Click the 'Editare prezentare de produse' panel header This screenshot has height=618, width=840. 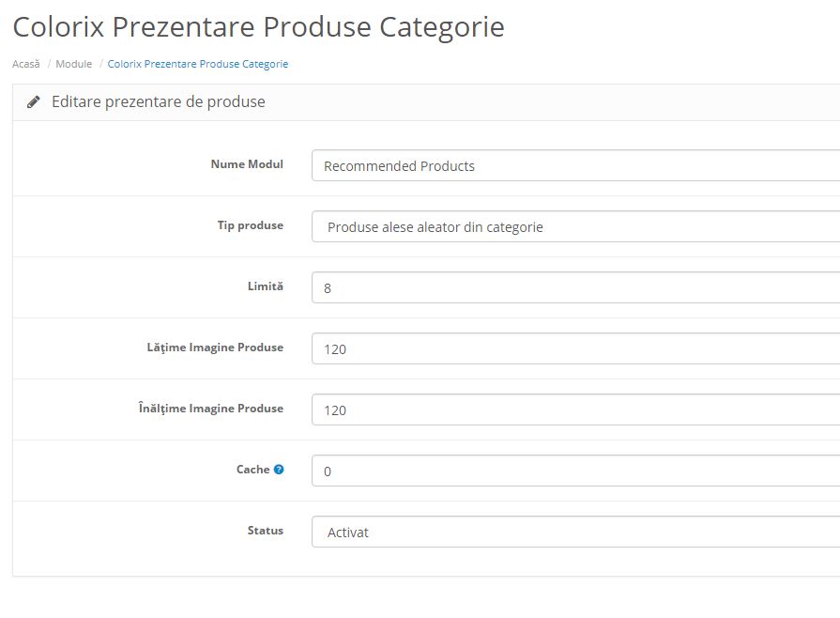click(159, 100)
